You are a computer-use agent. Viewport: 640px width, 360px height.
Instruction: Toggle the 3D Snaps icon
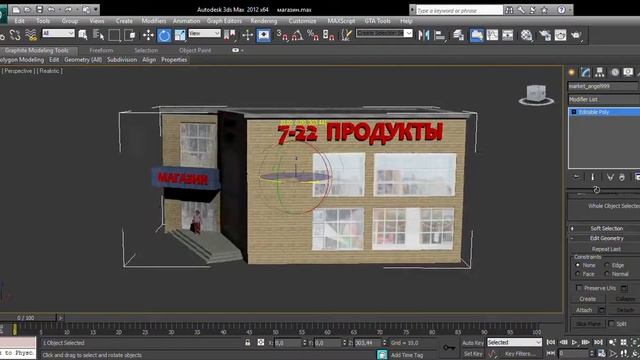tap(282, 36)
